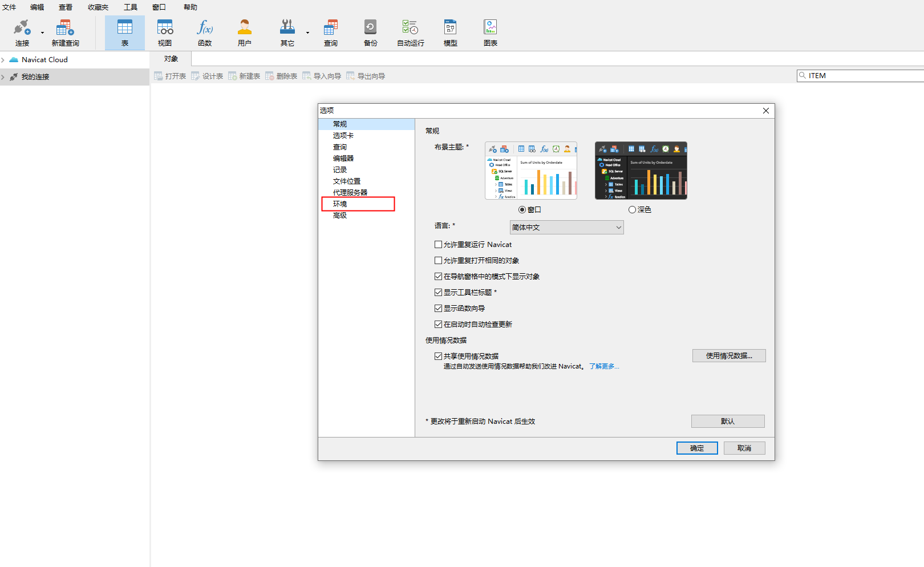Toggle 在导航窗格中的模式下显示对象 checkbox
This screenshot has height=567, width=924.
[x=438, y=276]
